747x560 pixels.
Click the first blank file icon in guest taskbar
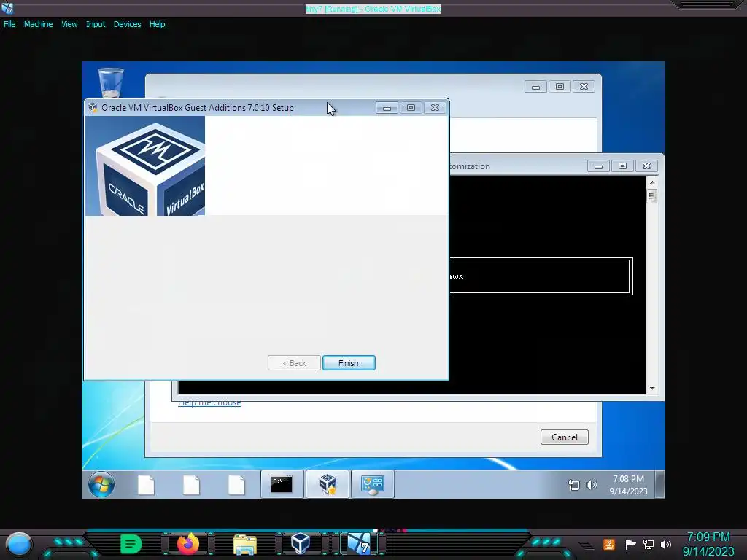click(146, 484)
